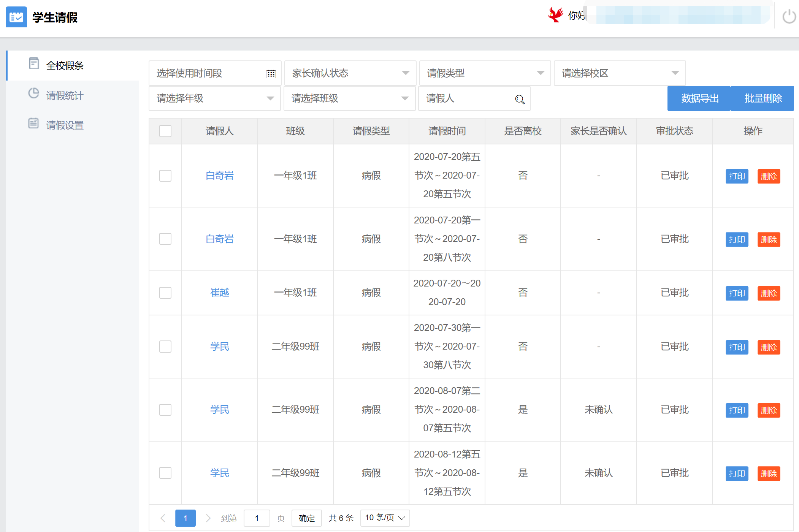The width and height of the screenshot is (799, 532).
Task: Open the 10 条/页 page size selector
Action: (385, 518)
